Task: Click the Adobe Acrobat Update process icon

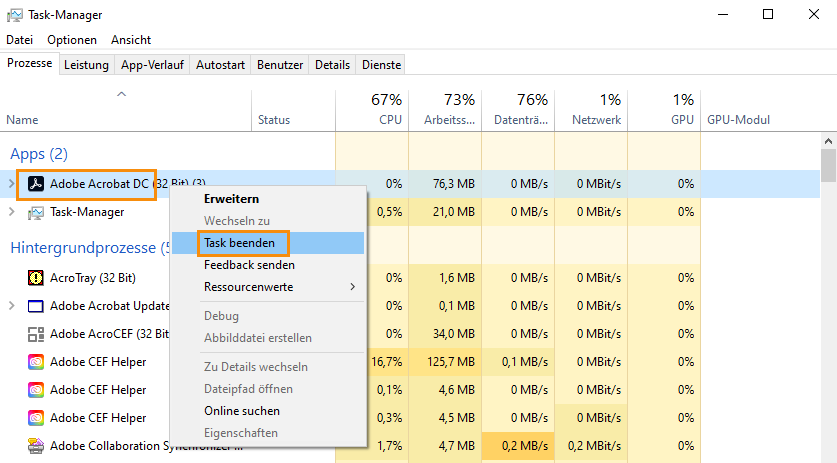Action: (35, 305)
